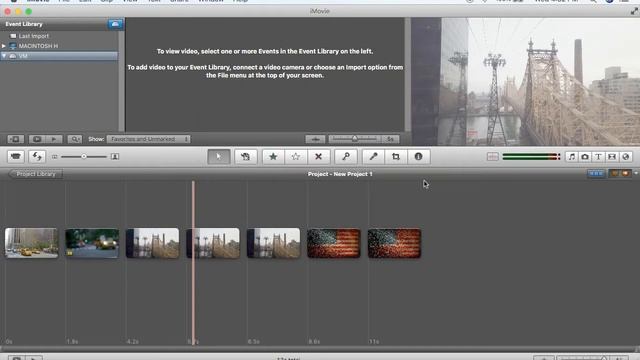Unmark selection with the hollow star
The width and height of the screenshot is (640, 360).
pos(296,157)
